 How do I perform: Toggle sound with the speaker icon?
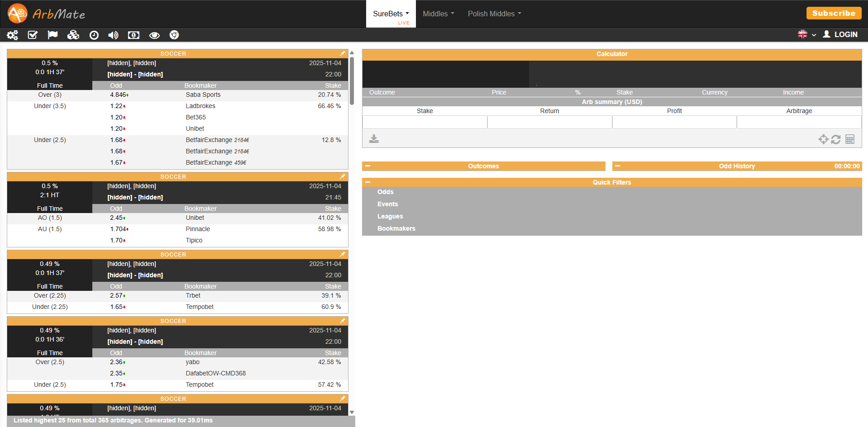113,35
